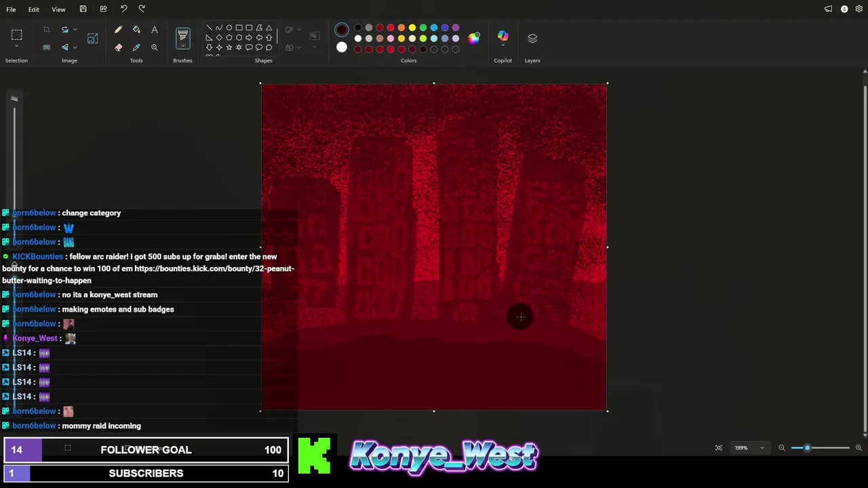Viewport: 868px width, 488px height.
Task: Click the 'change category' chat message
Action: [x=91, y=213]
